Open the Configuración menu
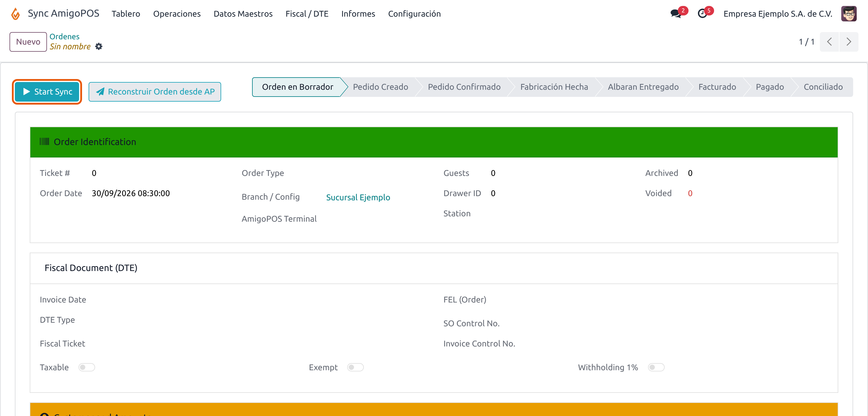This screenshot has height=416, width=868. (x=414, y=14)
